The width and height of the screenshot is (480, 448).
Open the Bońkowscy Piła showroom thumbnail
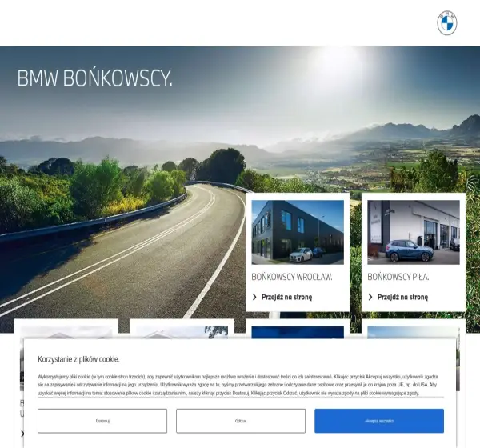(414, 232)
